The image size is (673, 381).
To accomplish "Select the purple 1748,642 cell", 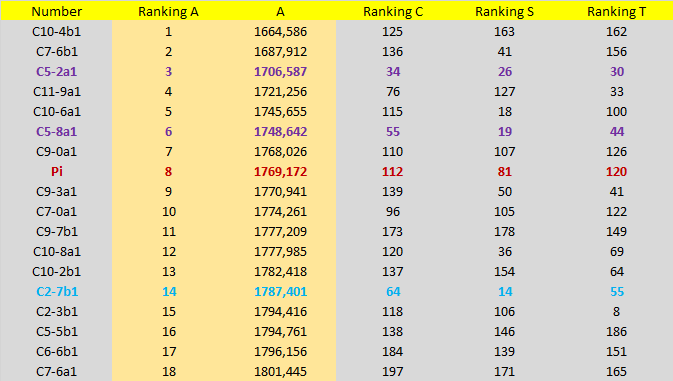I will pyautogui.click(x=280, y=132).
